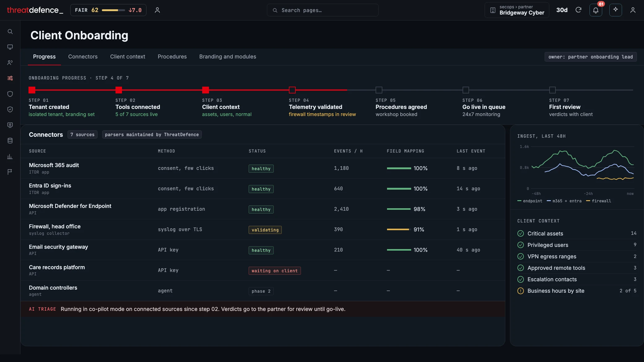Click the phase 2 badge for Domain controllers
This screenshot has width=644, height=362.
point(261,291)
